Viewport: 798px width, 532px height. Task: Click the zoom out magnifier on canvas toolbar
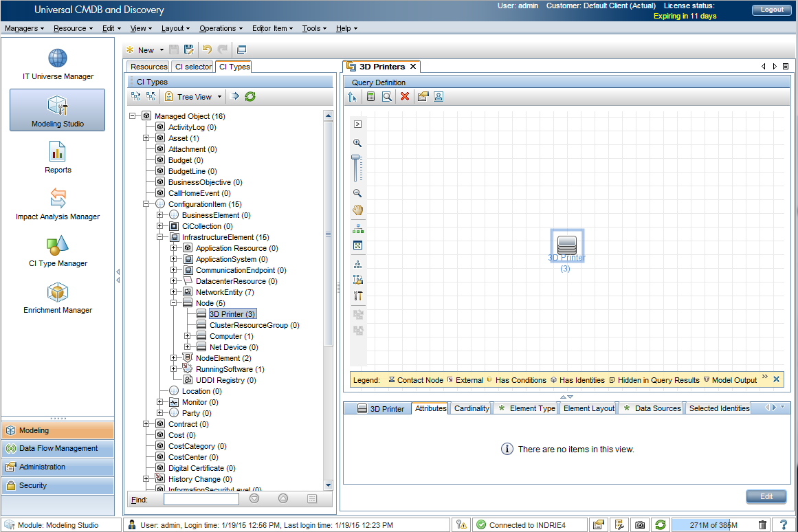pos(357,193)
